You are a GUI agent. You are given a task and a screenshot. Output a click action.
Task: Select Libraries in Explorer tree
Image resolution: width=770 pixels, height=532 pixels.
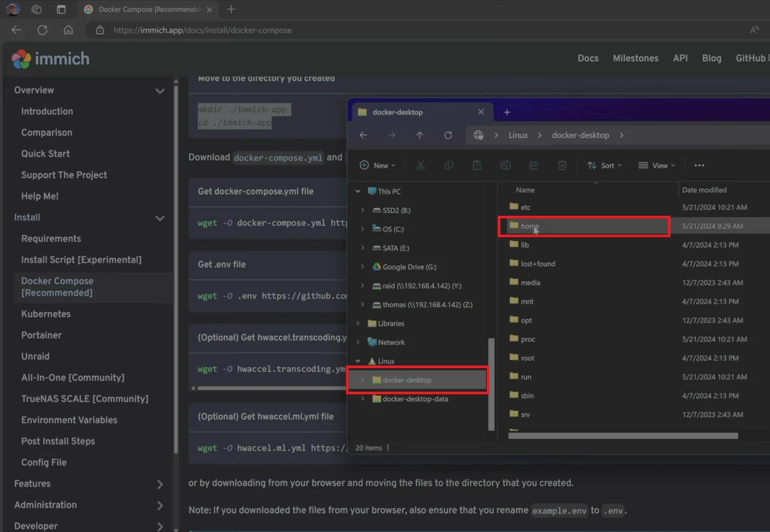click(386, 324)
